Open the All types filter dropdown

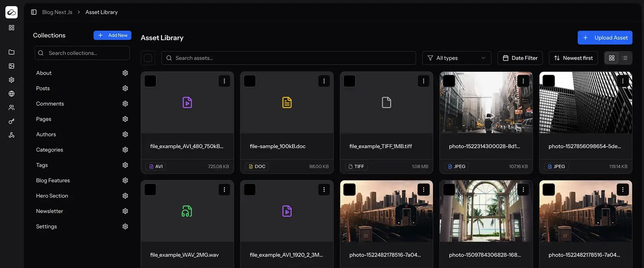pos(457,58)
